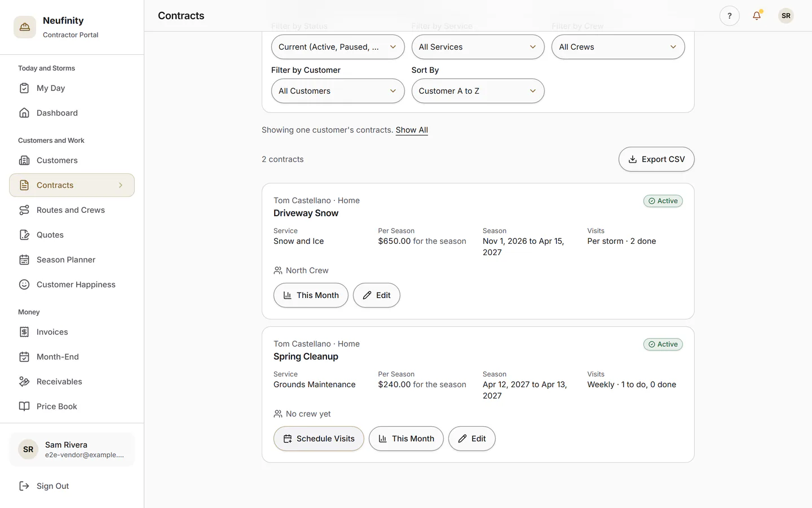
Task: Click Per storm · 2 done visits text
Action: pos(621,241)
